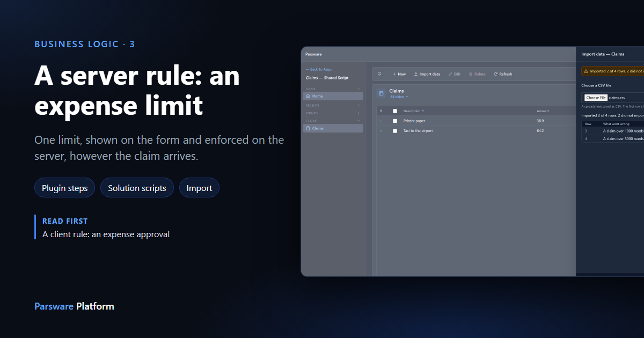Refresh the Claims list
Image resolution: width=644 pixels, height=338 pixels.
(503, 74)
